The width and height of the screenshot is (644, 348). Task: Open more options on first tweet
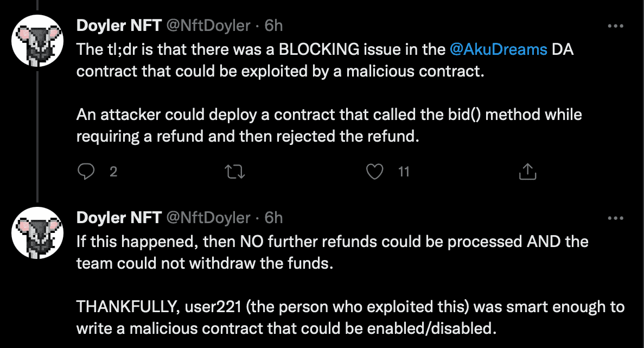[615, 26]
